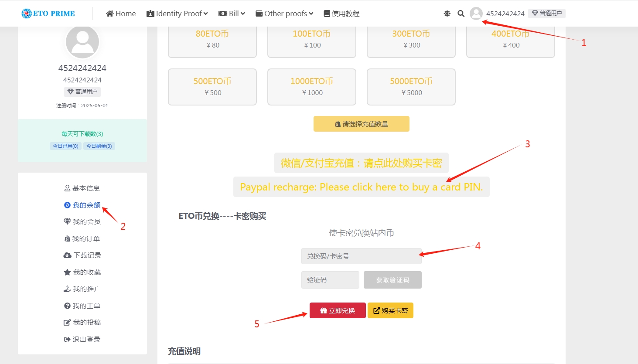
Task: Select the 500ETO币 recharge option
Action: [212, 86]
